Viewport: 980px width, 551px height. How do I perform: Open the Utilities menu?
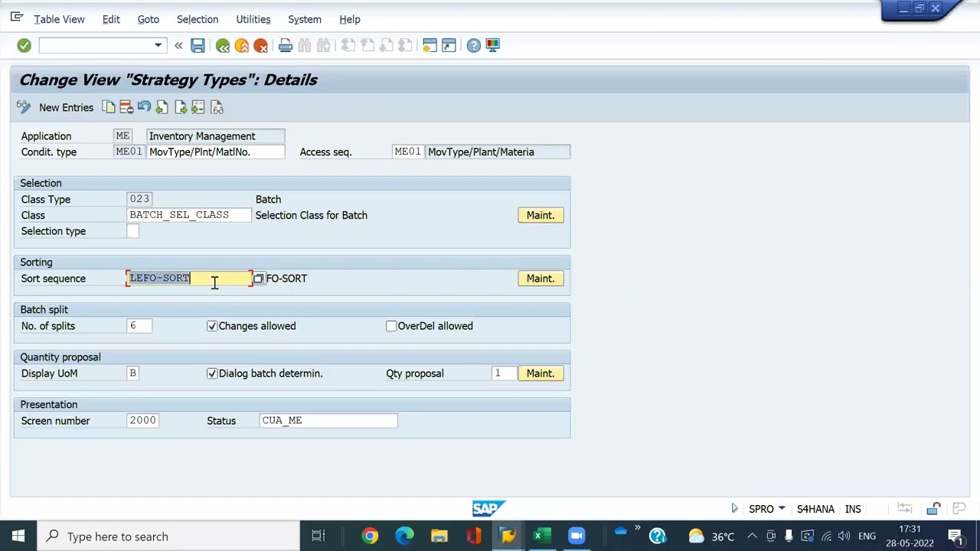(x=253, y=19)
